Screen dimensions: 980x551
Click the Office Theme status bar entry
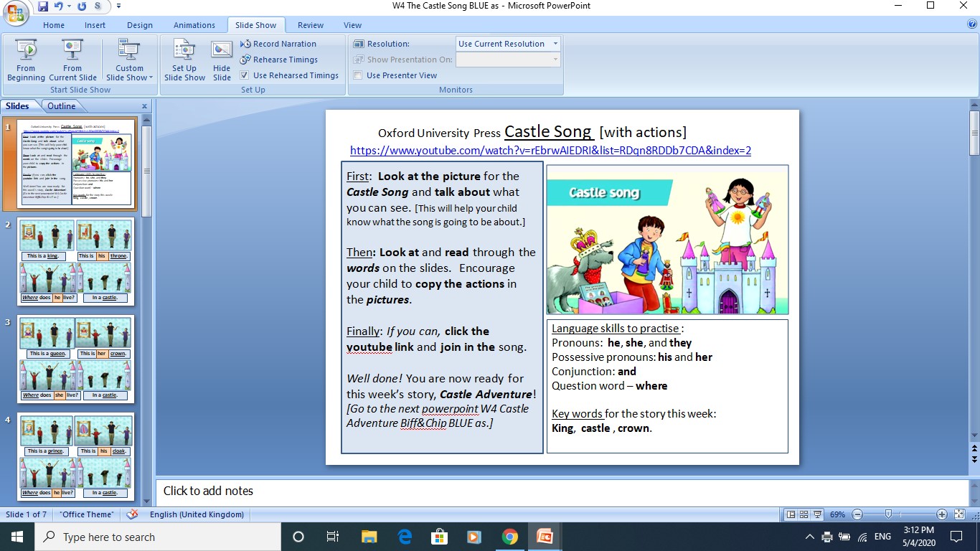click(x=87, y=514)
